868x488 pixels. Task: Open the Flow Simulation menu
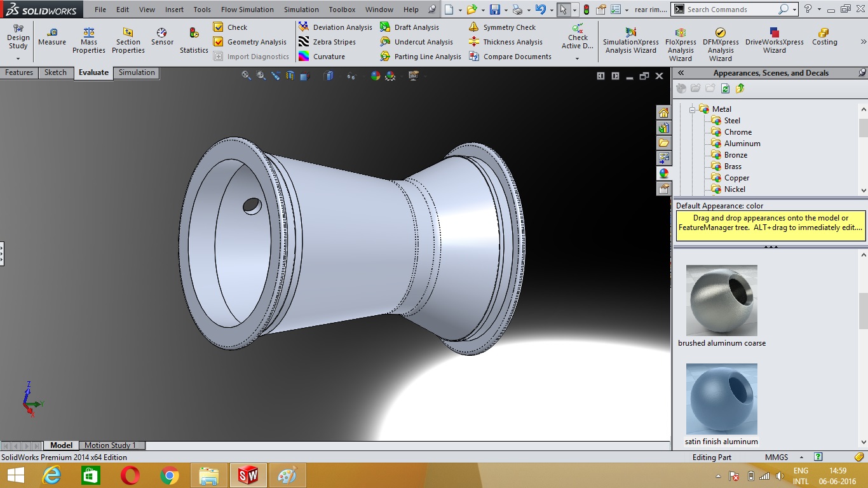pyautogui.click(x=247, y=10)
